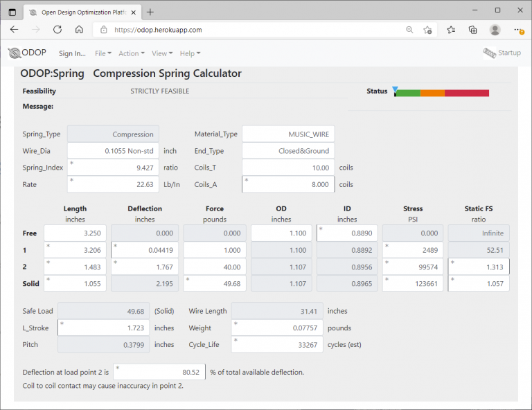Click the browser profile avatar

(x=495, y=30)
